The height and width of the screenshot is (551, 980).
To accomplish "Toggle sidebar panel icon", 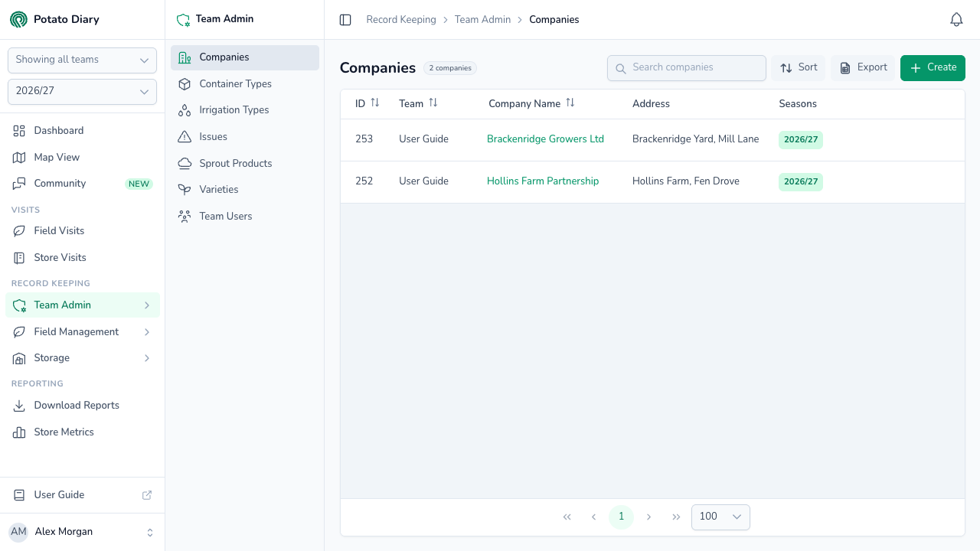I will [x=345, y=20].
